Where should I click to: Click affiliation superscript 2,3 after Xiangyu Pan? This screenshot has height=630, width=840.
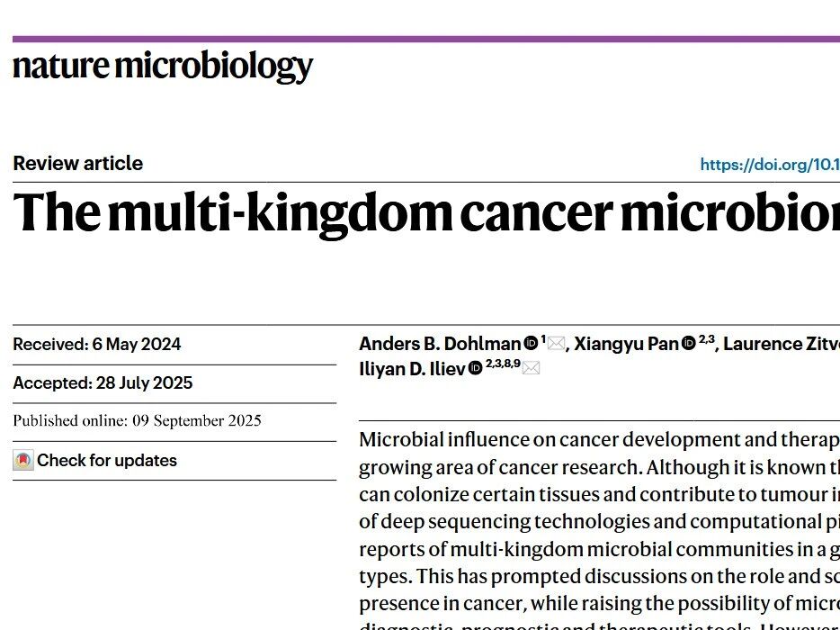[706, 338]
